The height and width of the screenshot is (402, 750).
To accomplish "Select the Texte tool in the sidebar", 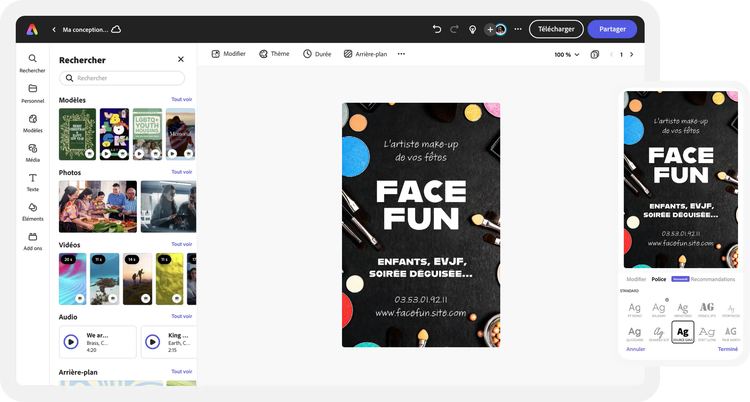I will point(33,180).
